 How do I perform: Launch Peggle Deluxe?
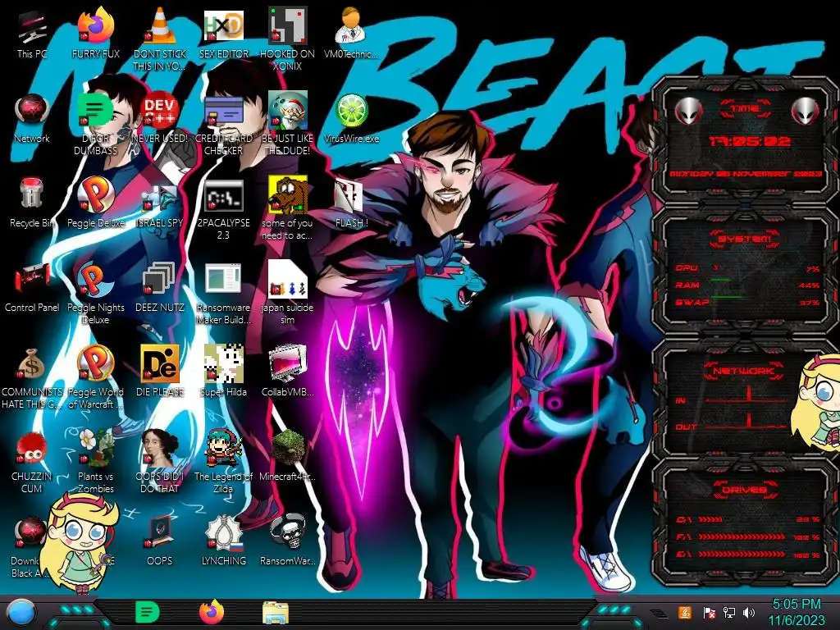95,203
